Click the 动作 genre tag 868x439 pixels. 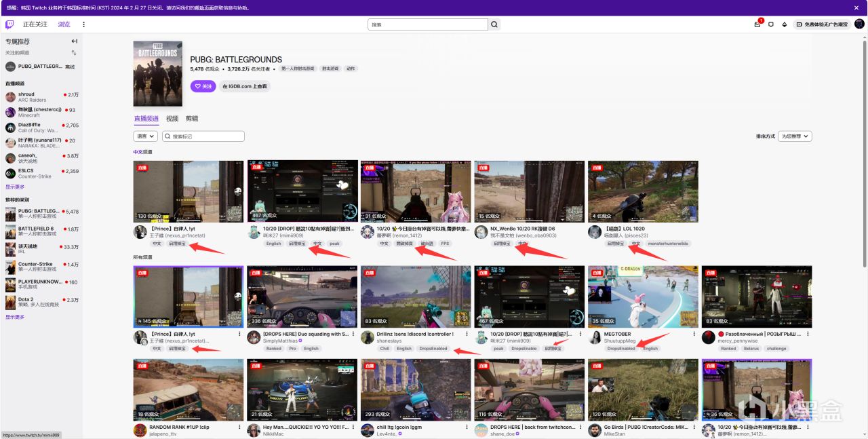tap(350, 69)
